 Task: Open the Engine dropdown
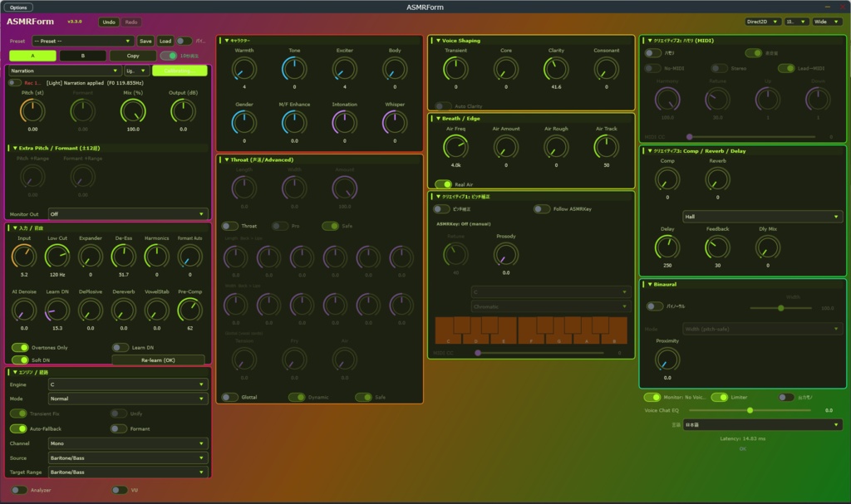(127, 384)
